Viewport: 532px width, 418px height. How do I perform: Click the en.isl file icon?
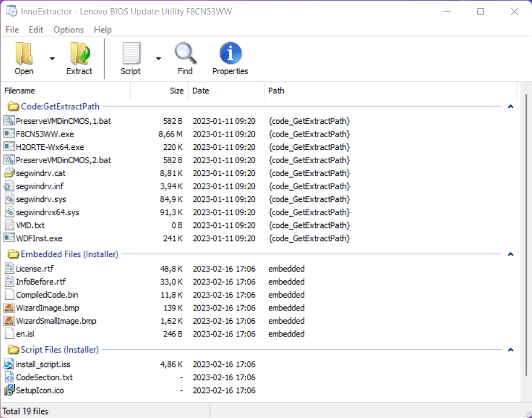point(9,334)
